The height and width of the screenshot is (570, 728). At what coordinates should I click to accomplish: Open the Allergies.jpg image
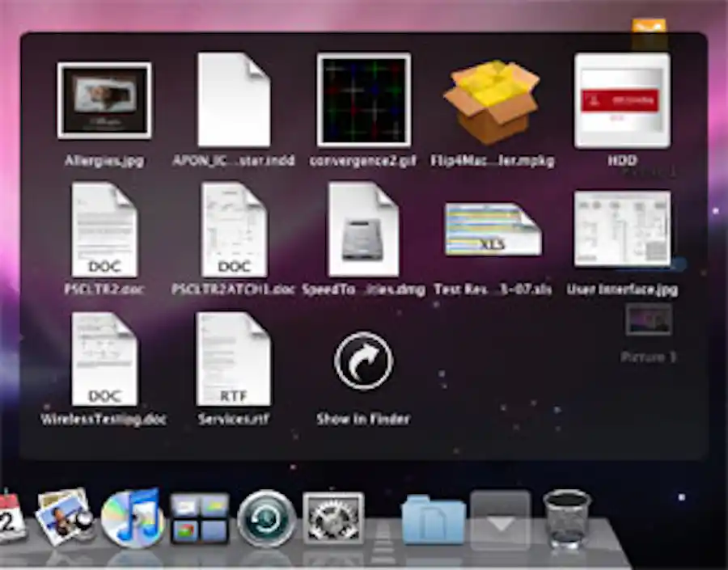(x=104, y=101)
